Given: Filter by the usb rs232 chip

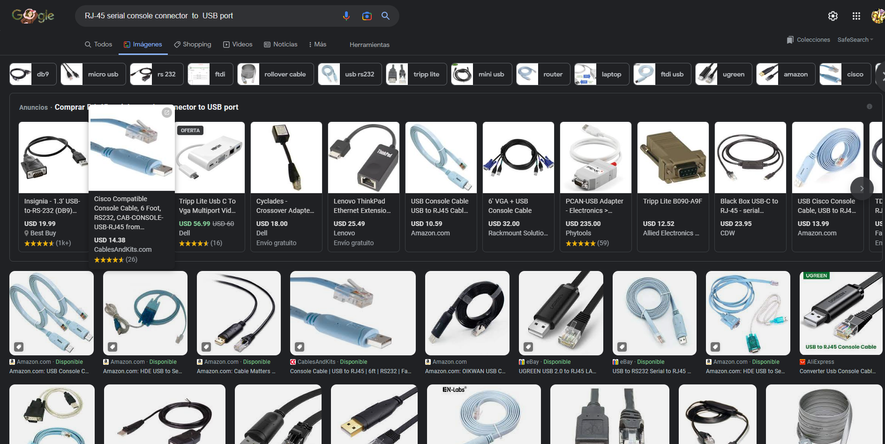Looking at the screenshot, I should coord(349,74).
